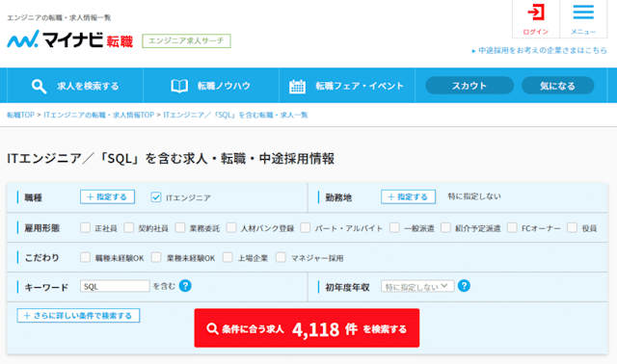Screen dimensions: 617x364
Task: Click the エンジニア求人サーチ badge
Action: pos(186,40)
